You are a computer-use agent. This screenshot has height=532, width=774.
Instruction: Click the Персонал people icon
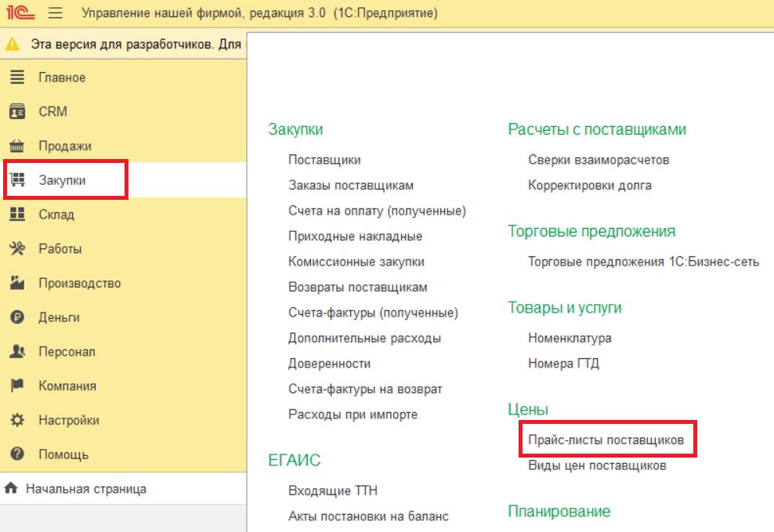(x=17, y=351)
